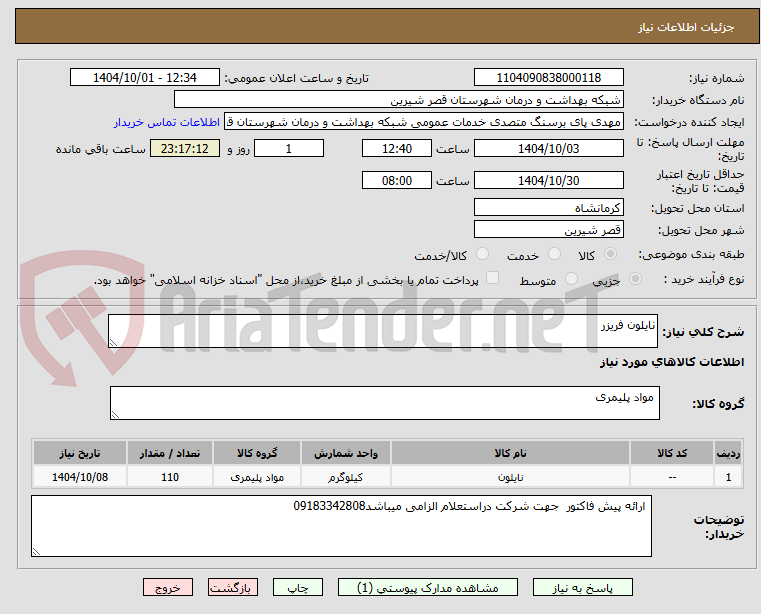Click the deadline date field 1404/10/03

pos(548,149)
